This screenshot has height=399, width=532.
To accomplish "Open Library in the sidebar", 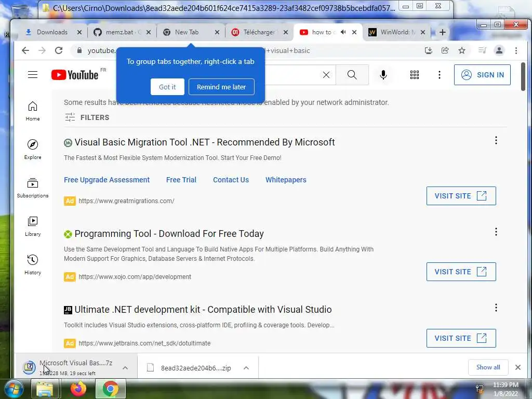I will coord(33,227).
